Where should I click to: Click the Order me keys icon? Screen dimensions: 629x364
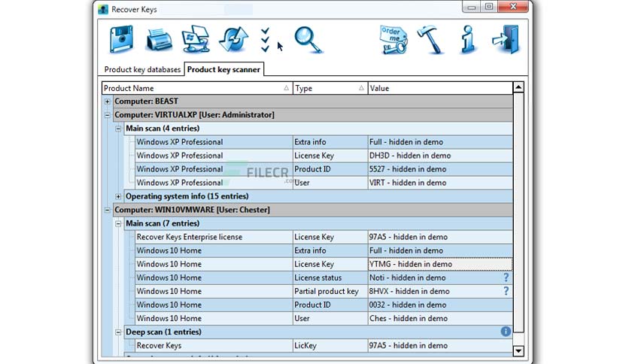(x=394, y=40)
